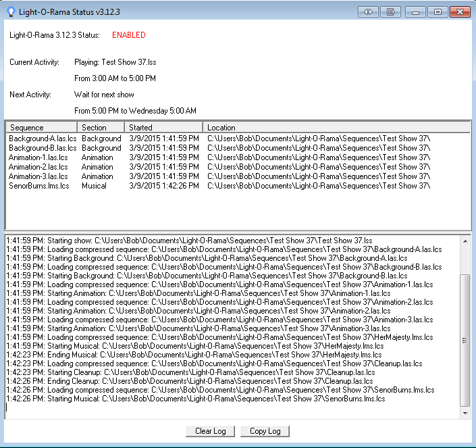Click the log scrollbar down arrow
The width and height of the screenshot is (476, 448).
pos(465,414)
